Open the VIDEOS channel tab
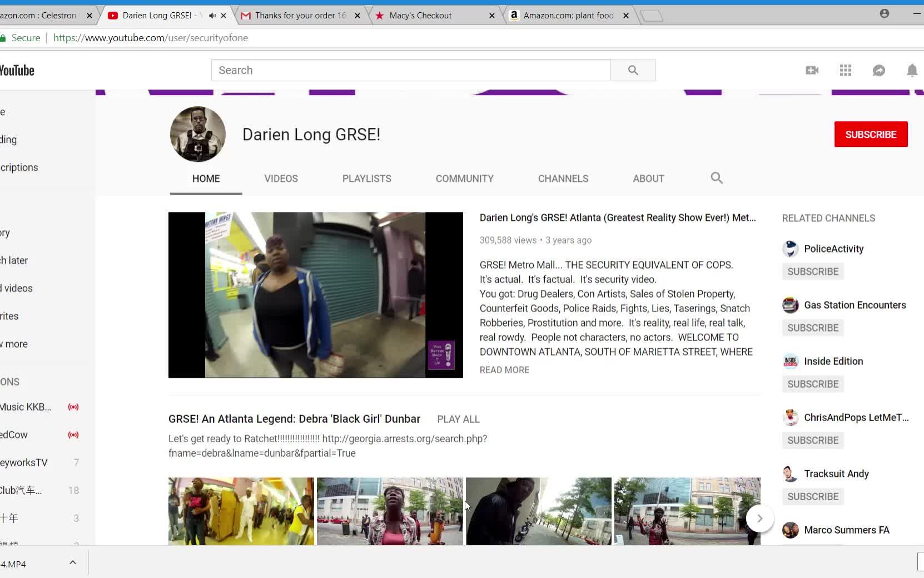Screen dimensions: 924x578 point(281,179)
